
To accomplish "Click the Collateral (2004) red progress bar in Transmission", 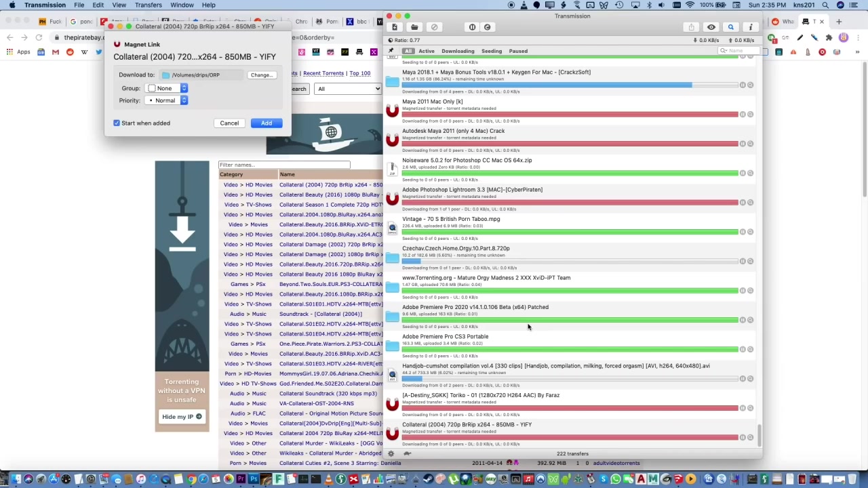I will pos(570,437).
